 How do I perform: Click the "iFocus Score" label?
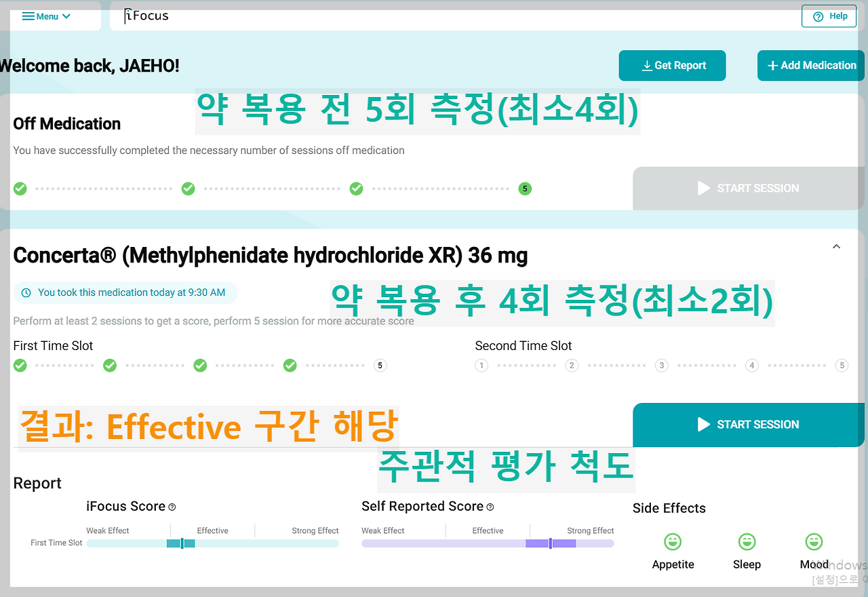pos(126,506)
